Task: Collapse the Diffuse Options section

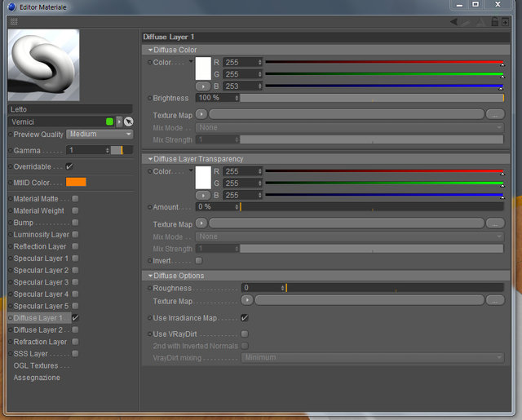Action: tap(151, 276)
